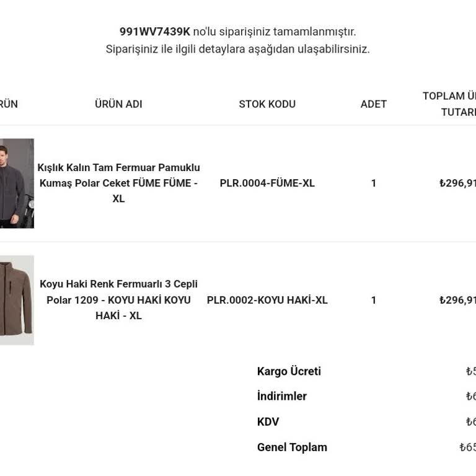Click the Koyu Haki polar price ₺296,91

(457, 301)
